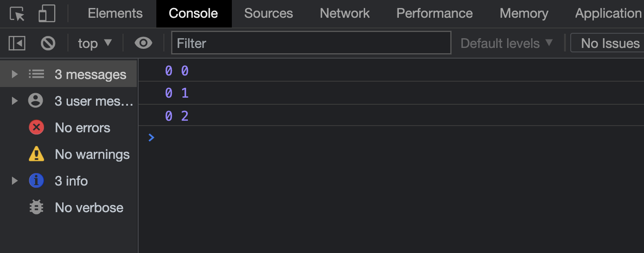Hide the console sidebar panel
644x253 pixels.
tap(17, 43)
